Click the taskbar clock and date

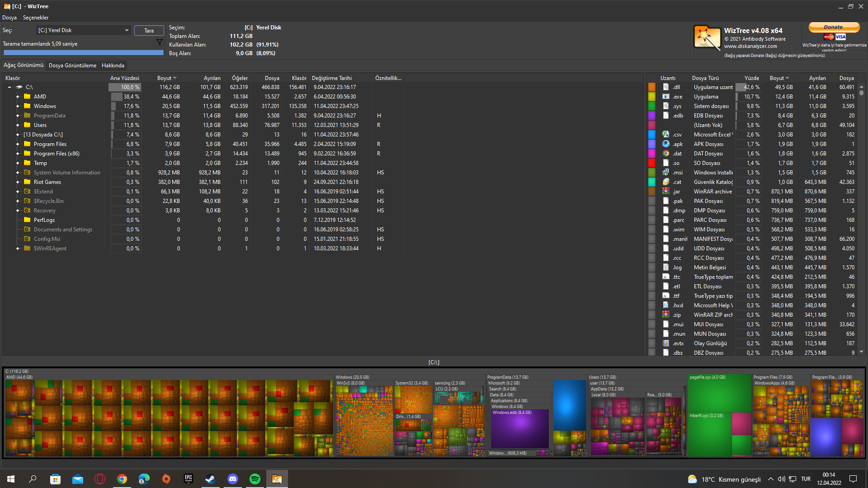point(829,479)
